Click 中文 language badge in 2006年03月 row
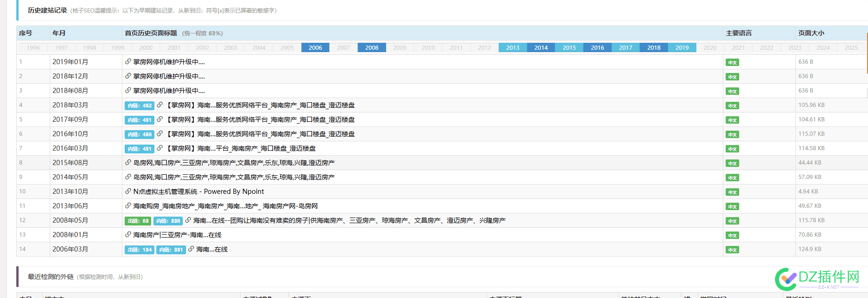868x298 pixels. [732, 250]
